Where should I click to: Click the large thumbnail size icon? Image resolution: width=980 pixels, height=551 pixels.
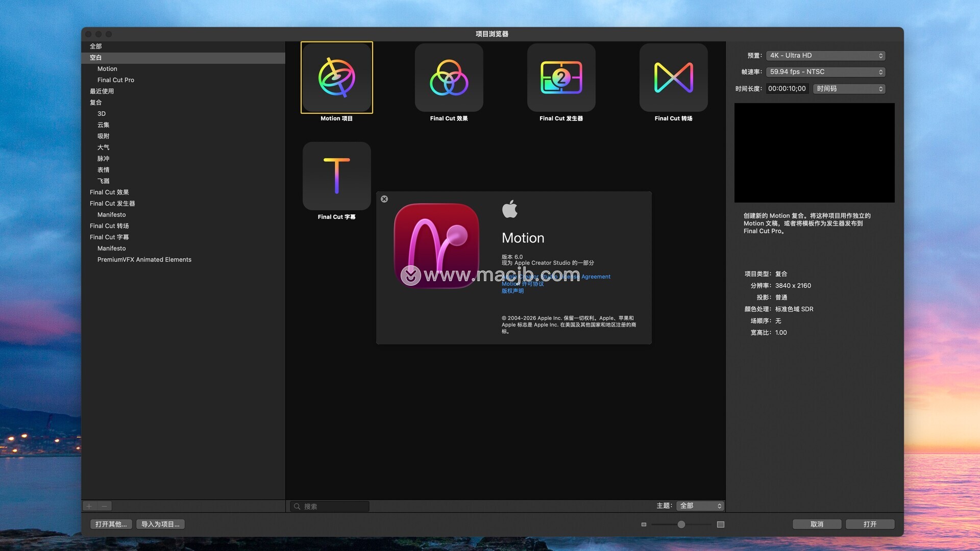[720, 524]
